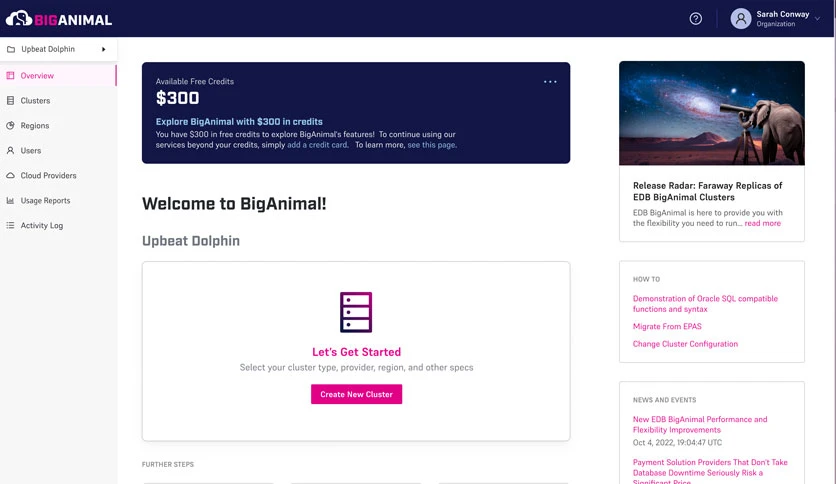Click the Upbeat Dolphin folder icon

coord(11,49)
